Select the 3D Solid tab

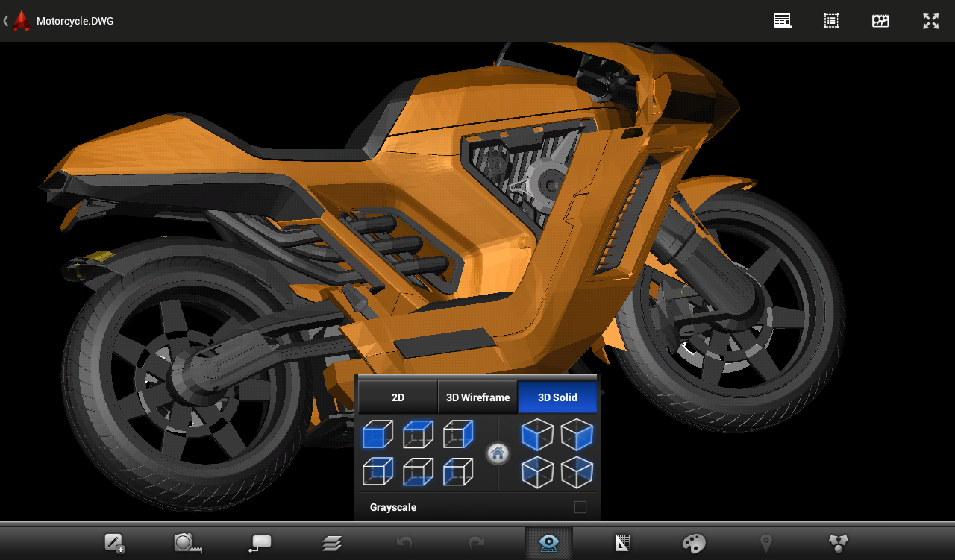(557, 397)
